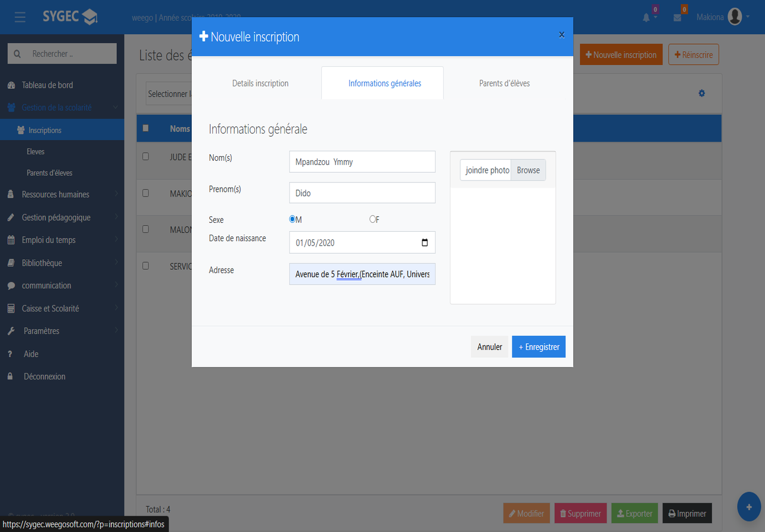The height and width of the screenshot is (532, 765).
Task: Select the F sex radio button
Action: [x=372, y=219]
